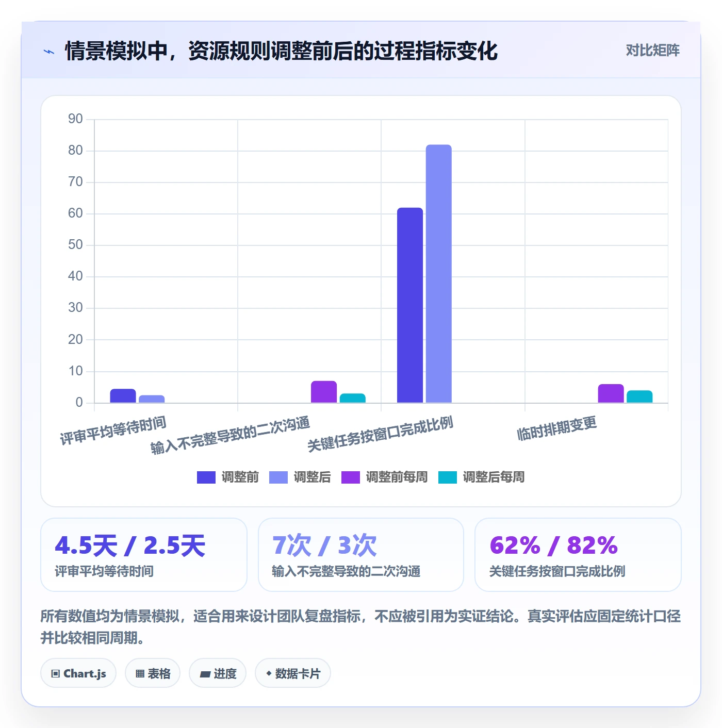Open the 62% / 82% data card
Screen dimensions: 722x728
pyautogui.click(x=578, y=555)
